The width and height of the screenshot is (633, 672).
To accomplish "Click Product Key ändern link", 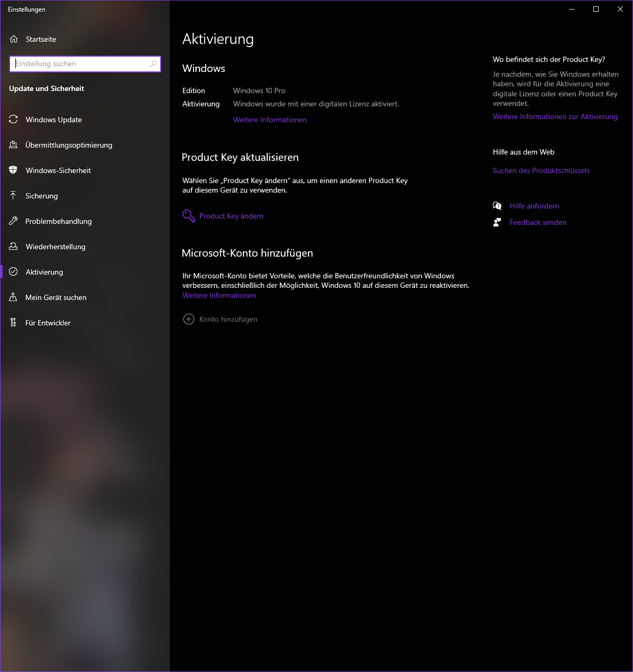I will click(231, 216).
